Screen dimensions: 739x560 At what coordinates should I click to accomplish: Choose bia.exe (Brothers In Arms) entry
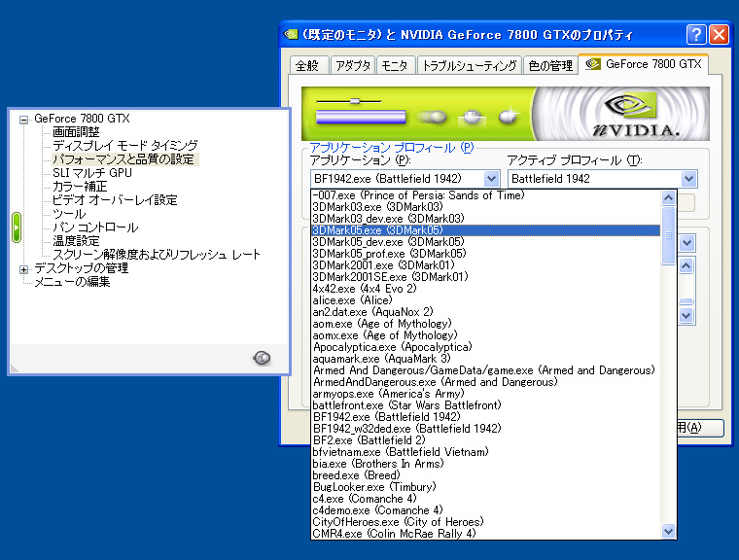click(x=486, y=464)
